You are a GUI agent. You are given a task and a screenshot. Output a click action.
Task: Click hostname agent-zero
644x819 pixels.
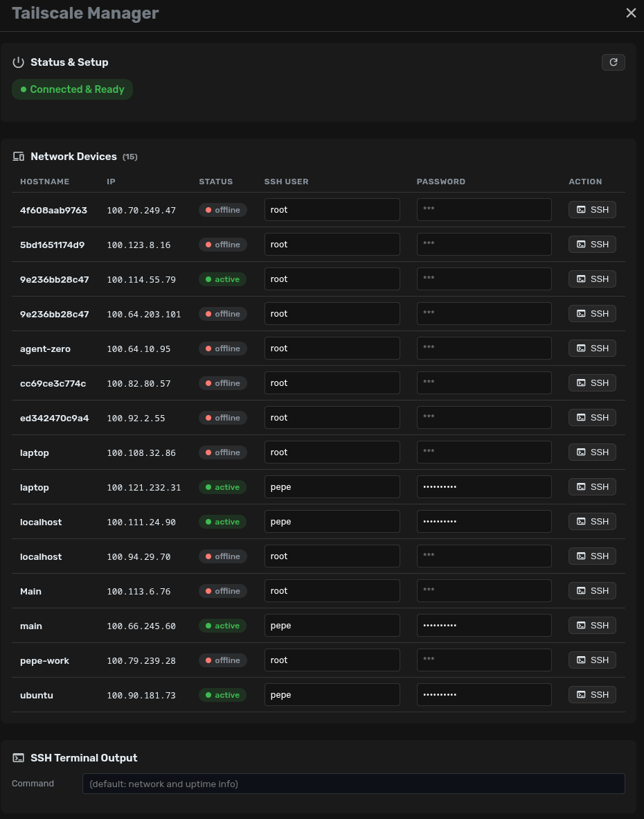point(45,349)
